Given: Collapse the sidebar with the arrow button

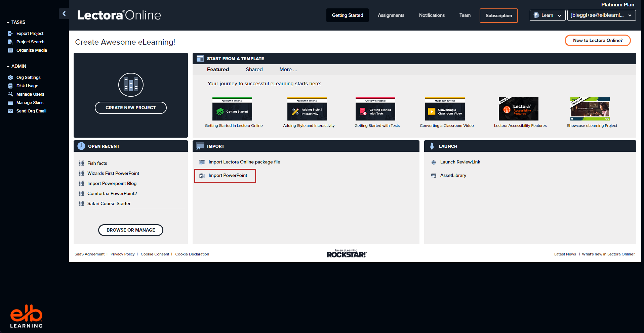Looking at the screenshot, I should coord(64,14).
